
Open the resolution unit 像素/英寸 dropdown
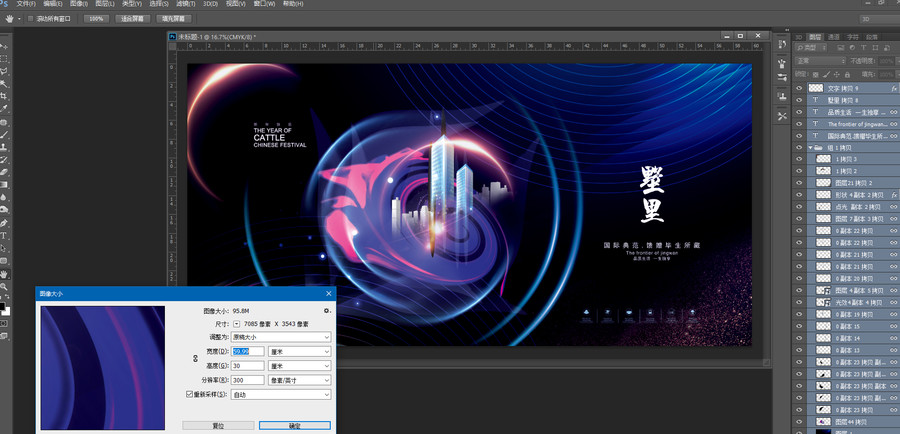pos(300,380)
